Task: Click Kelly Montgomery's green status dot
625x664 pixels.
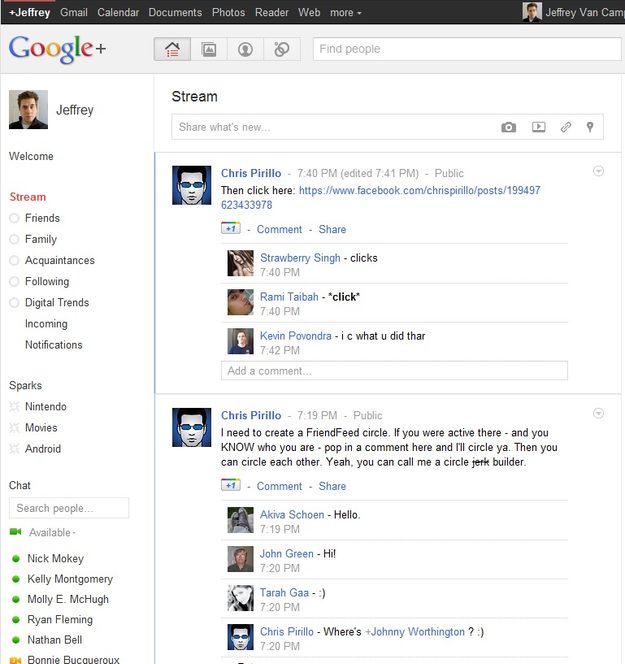Action: tap(16, 579)
